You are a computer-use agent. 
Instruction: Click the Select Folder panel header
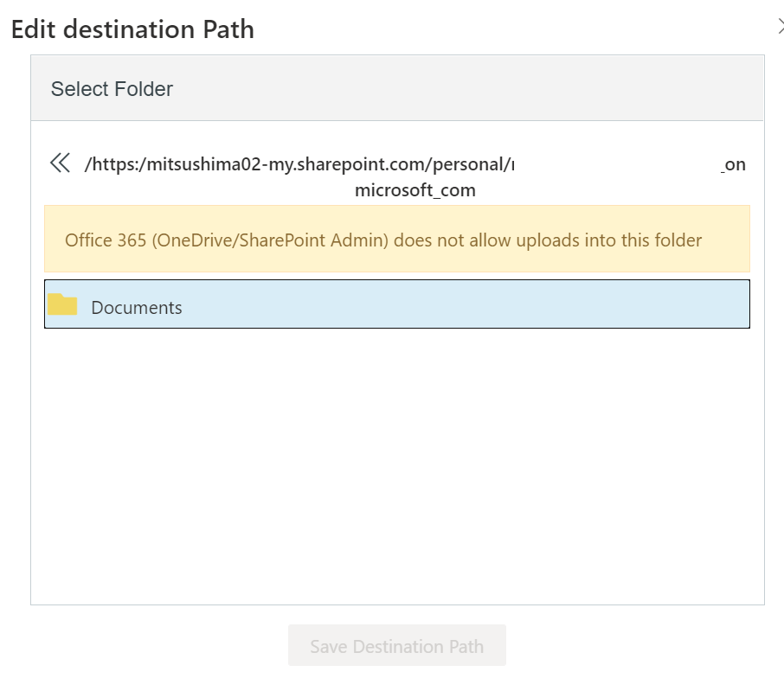pyautogui.click(x=396, y=88)
